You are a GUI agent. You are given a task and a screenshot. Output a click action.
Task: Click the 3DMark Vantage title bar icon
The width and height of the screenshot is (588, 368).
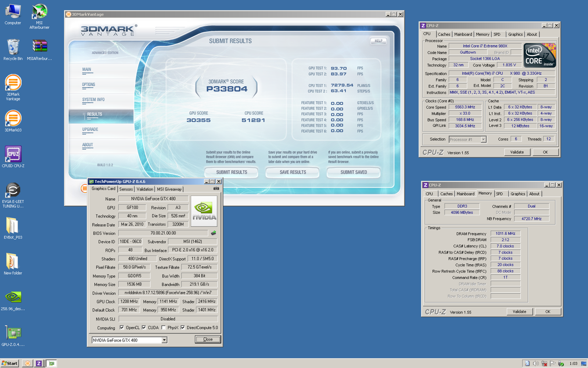coord(68,14)
